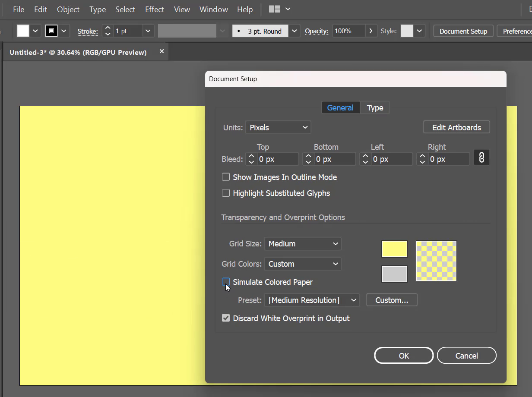Image resolution: width=532 pixels, height=397 pixels.
Task: Enable Simulate Colored Paper
Action: [226, 282]
